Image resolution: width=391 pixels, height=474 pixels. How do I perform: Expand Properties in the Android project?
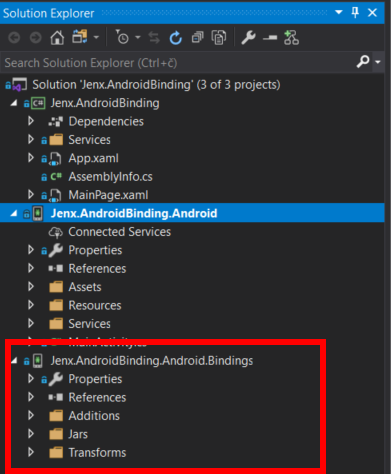(x=31, y=250)
